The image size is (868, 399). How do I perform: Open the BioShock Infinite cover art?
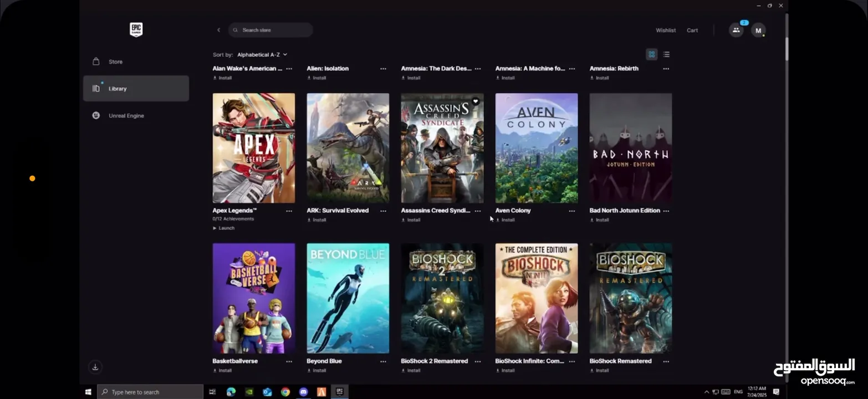[537, 298]
